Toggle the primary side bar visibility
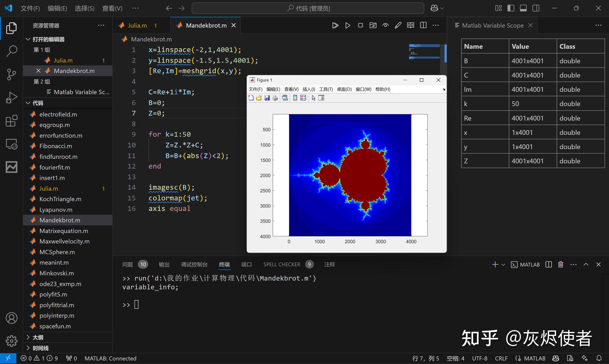Image resolution: width=609 pixels, height=364 pixels. click(x=510, y=8)
